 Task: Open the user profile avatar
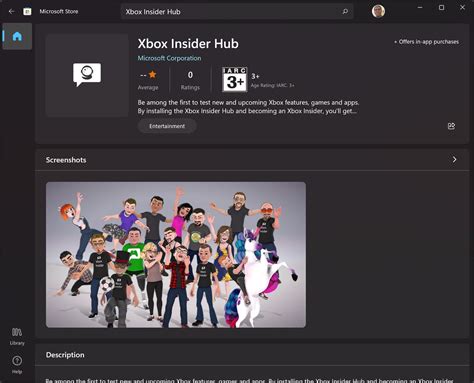[378, 11]
